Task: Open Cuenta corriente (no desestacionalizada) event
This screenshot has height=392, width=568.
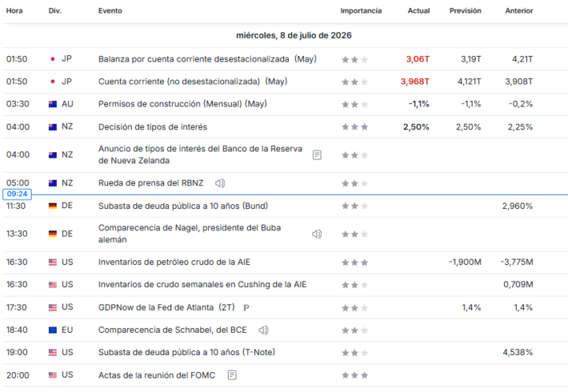Action: 192,81
